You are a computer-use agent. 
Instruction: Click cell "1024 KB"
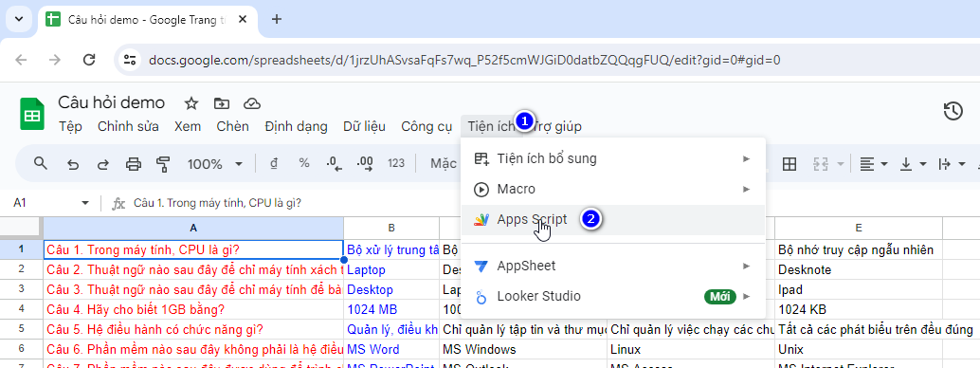(859, 309)
